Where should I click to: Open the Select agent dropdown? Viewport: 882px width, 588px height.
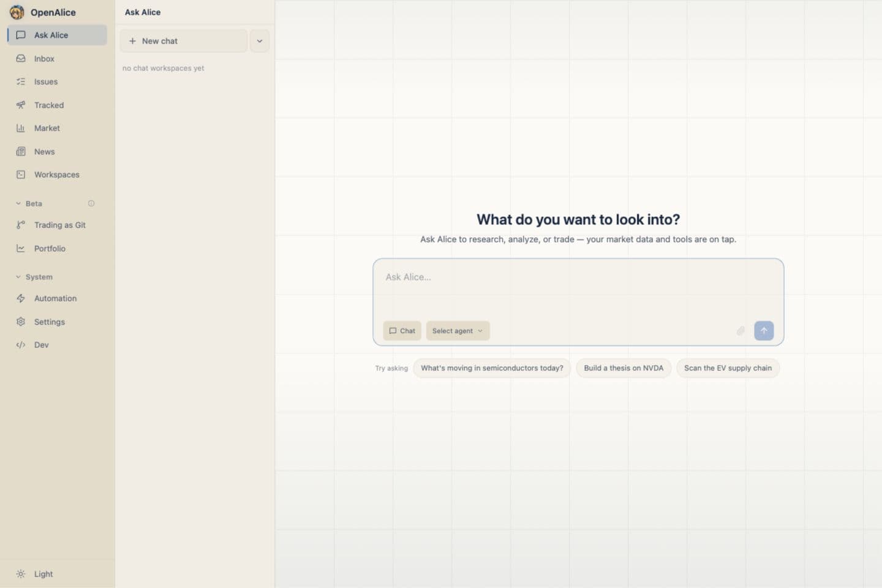point(458,331)
